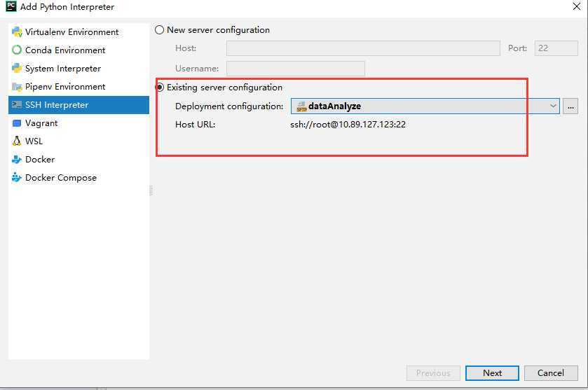This screenshot has height=390, width=588.
Task: Click the Next button
Action: tap(492, 373)
